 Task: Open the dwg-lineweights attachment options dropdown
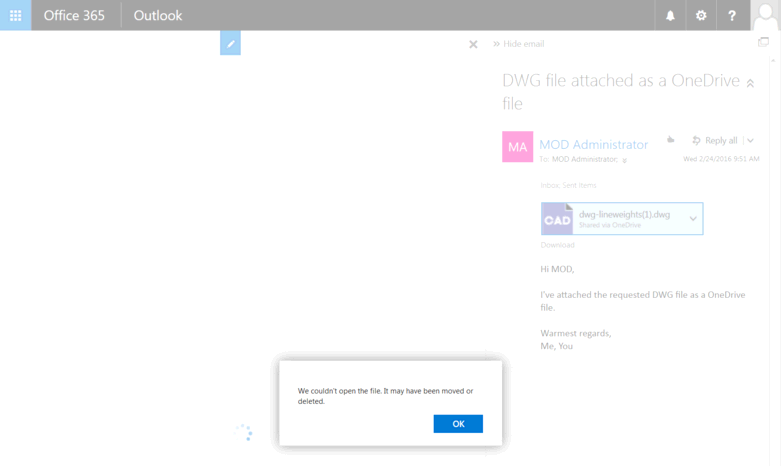[x=692, y=218]
